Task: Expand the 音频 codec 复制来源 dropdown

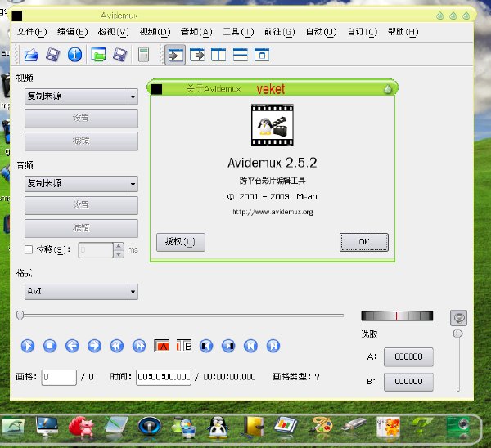Action: [81, 184]
